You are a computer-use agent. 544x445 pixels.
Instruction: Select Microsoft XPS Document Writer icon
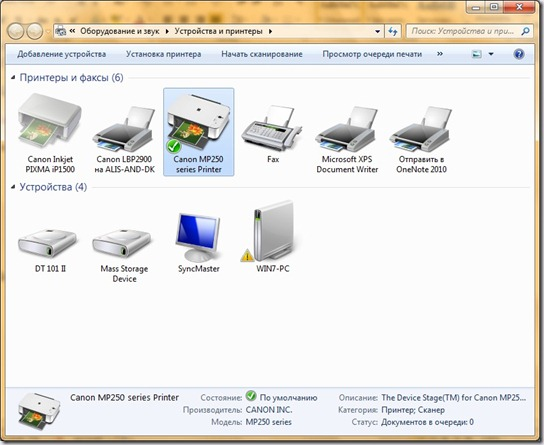(x=346, y=129)
